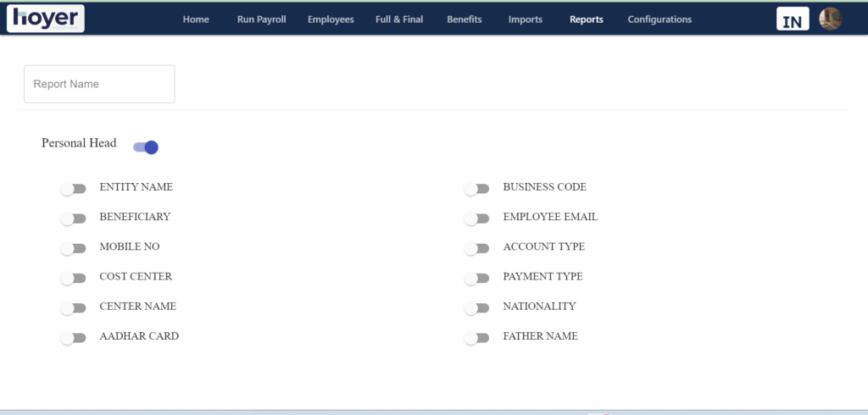The image size is (868, 415).
Task: Click the MOBILE NO label text
Action: point(130,246)
